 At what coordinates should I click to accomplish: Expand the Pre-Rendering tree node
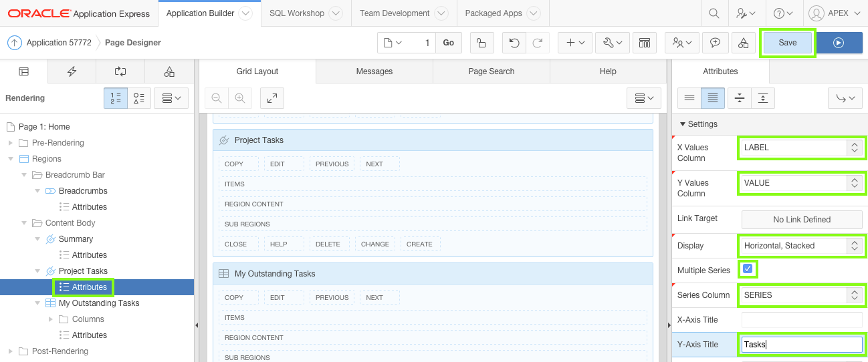(x=10, y=143)
